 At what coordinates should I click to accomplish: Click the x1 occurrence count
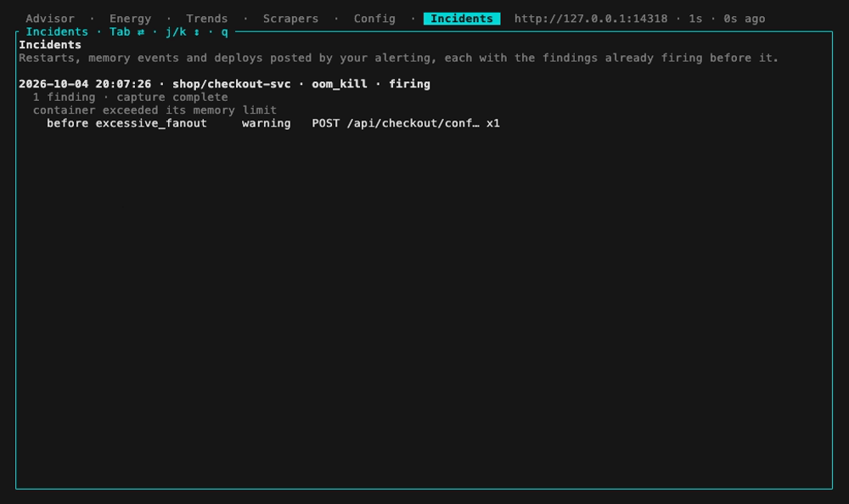492,123
